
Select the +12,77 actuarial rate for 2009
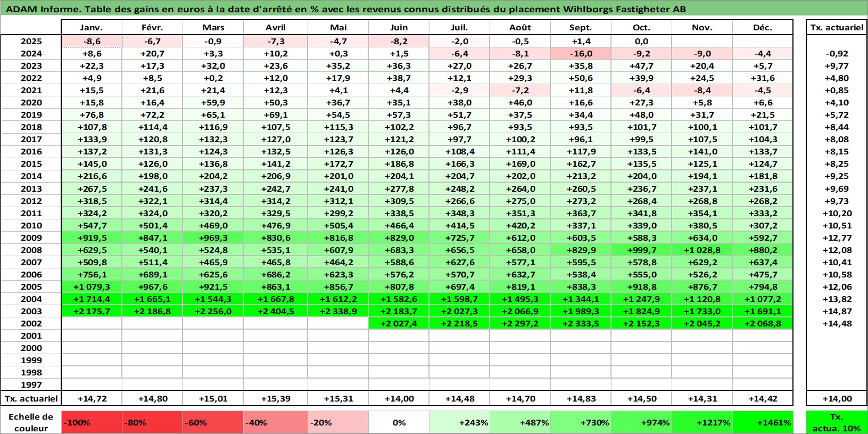[x=837, y=238]
